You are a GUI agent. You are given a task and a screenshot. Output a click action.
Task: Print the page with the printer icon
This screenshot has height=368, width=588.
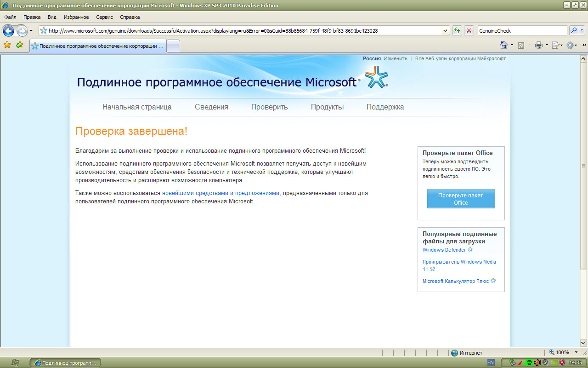coord(539,45)
